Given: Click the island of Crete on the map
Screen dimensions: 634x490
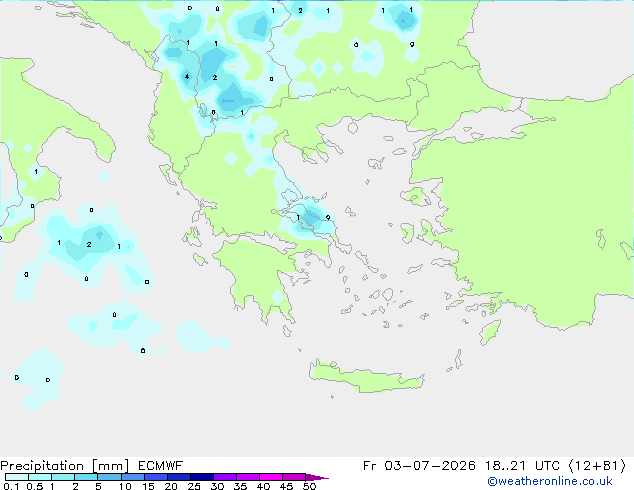Looking at the screenshot, I should click(366, 377).
